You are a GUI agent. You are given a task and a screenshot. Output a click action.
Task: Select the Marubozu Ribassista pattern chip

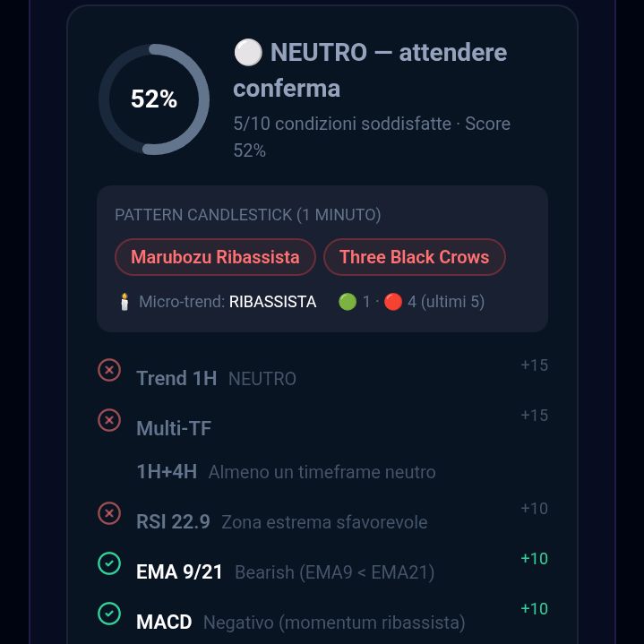tap(215, 257)
